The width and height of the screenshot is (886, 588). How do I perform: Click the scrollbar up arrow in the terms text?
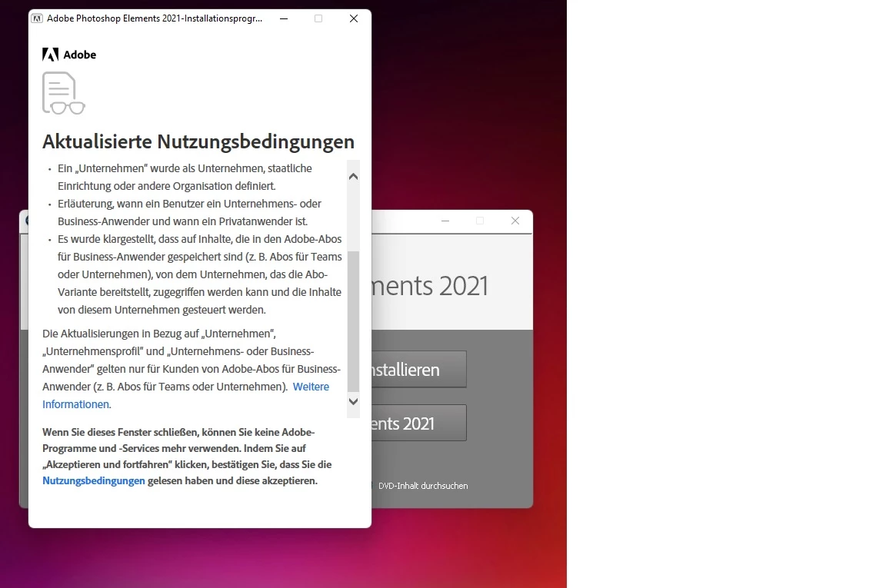[353, 176]
